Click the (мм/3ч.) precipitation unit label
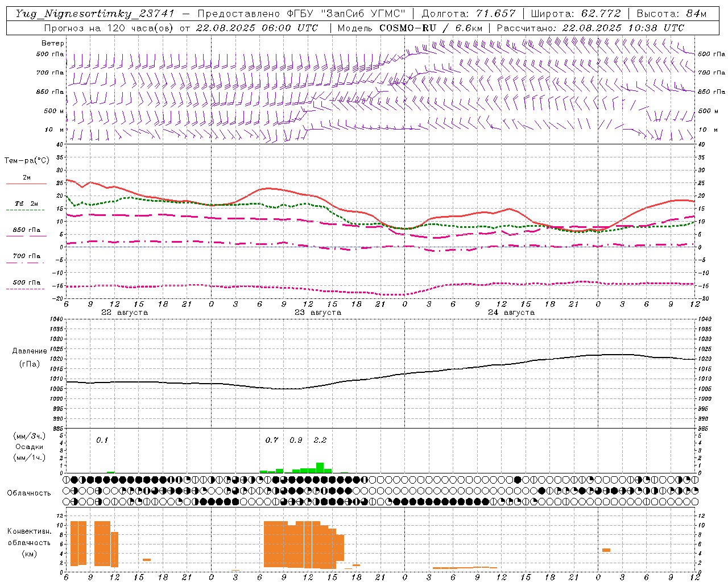Image resolution: width=728 pixels, height=582 pixels. pos(30,436)
